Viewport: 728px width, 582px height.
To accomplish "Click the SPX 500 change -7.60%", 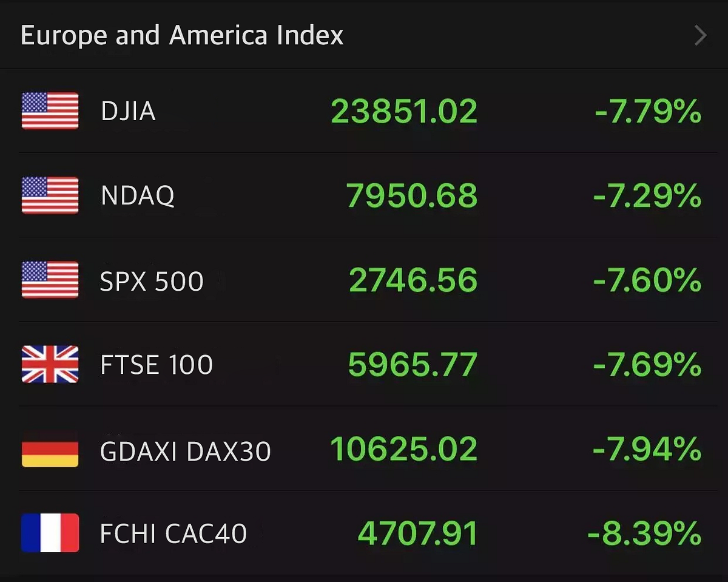I will (x=647, y=280).
